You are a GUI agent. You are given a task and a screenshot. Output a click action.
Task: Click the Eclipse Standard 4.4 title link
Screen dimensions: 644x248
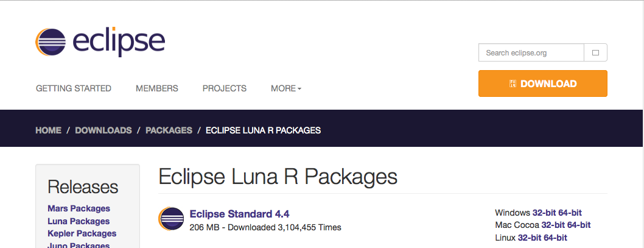(x=239, y=214)
